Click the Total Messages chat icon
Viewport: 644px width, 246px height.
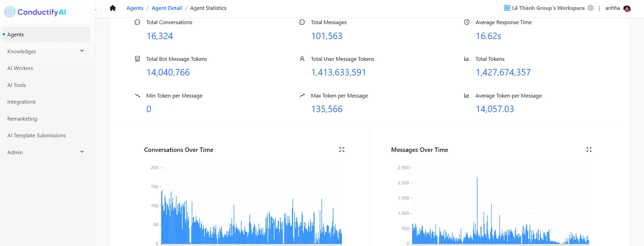tap(302, 22)
